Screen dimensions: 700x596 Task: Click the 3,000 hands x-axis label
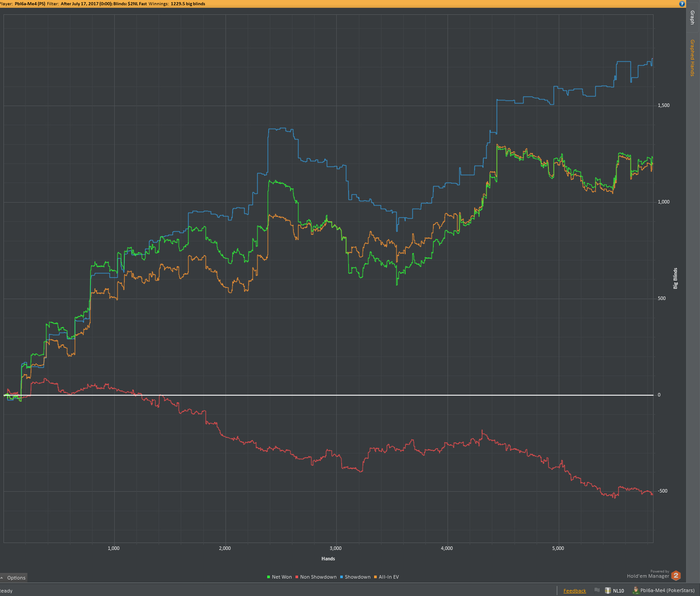tap(336, 548)
